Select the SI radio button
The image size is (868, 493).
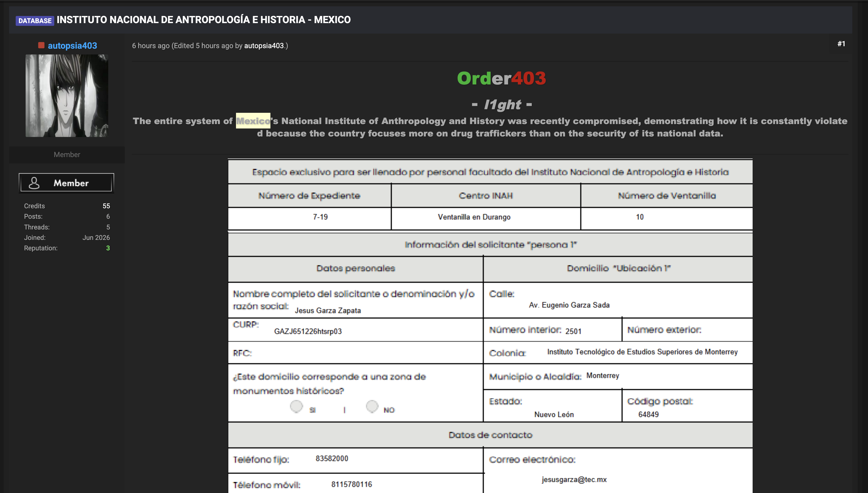[x=296, y=406]
